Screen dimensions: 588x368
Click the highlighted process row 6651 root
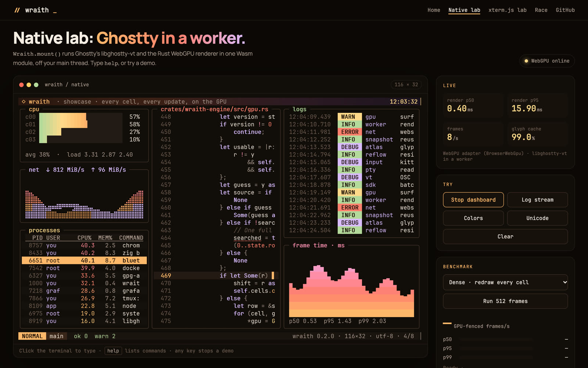(x=84, y=261)
